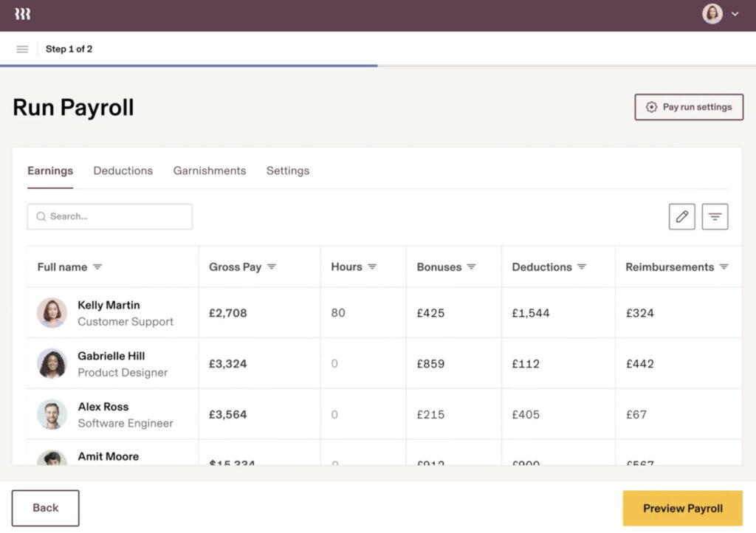This screenshot has width=756, height=533.
Task: Go back using the Back button
Action: [x=46, y=508]
